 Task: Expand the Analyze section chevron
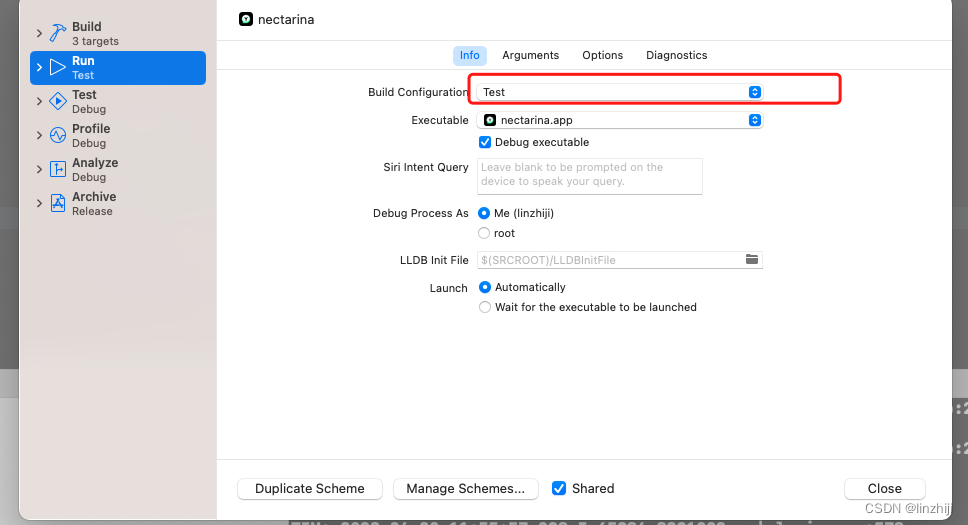pos(39,169)
